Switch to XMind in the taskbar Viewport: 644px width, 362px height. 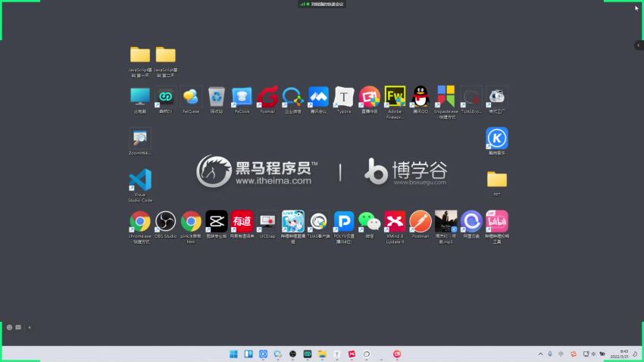click(352, 354)
